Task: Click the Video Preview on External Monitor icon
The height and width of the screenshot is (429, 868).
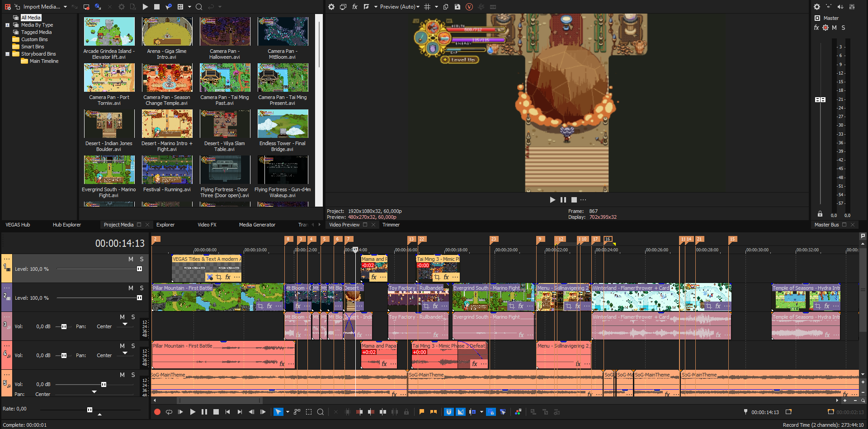Action: (343, 7)
